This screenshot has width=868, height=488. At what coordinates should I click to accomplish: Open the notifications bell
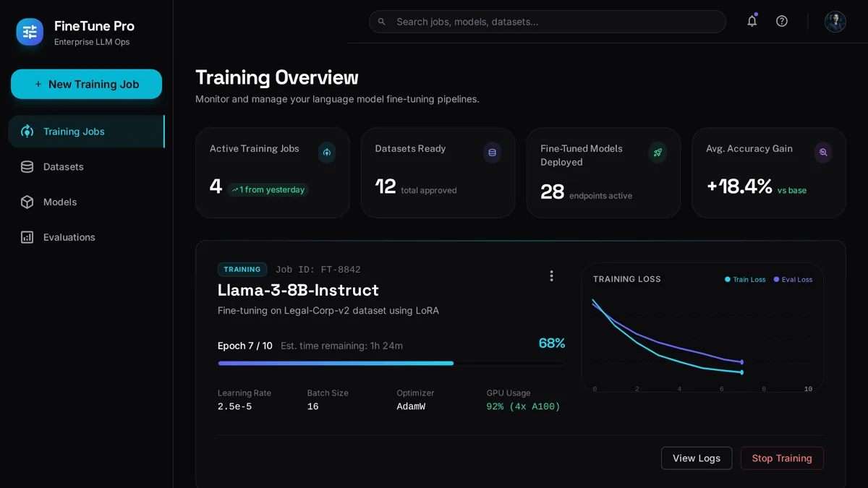(752, 21)
